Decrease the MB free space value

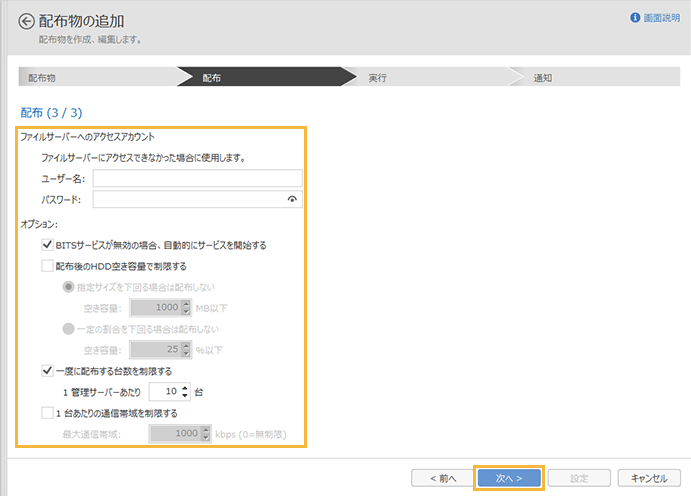point(186,312)
